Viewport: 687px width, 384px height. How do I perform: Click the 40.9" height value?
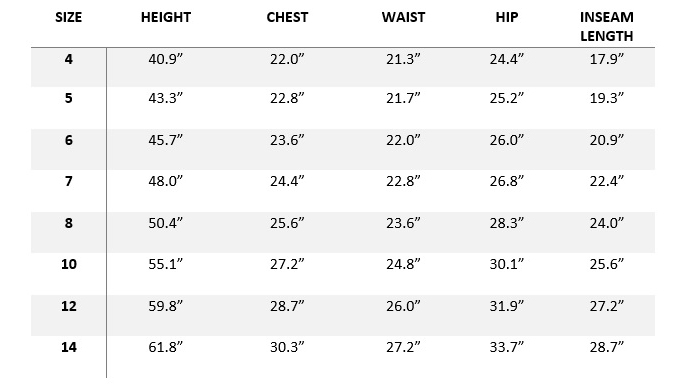click(x=165, y=59)
